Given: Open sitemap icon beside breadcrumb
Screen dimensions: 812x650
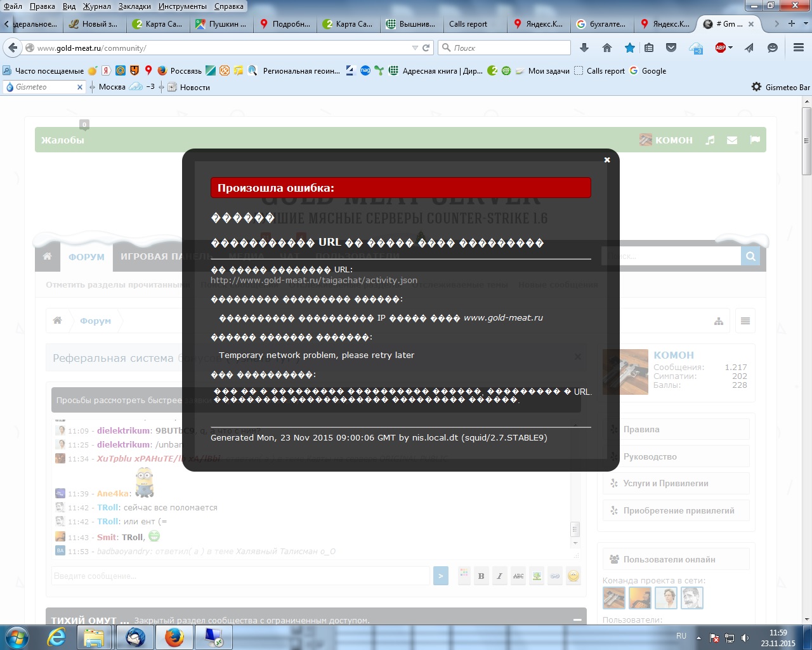Looking at the screenshot, I should (x=719, y=321).
